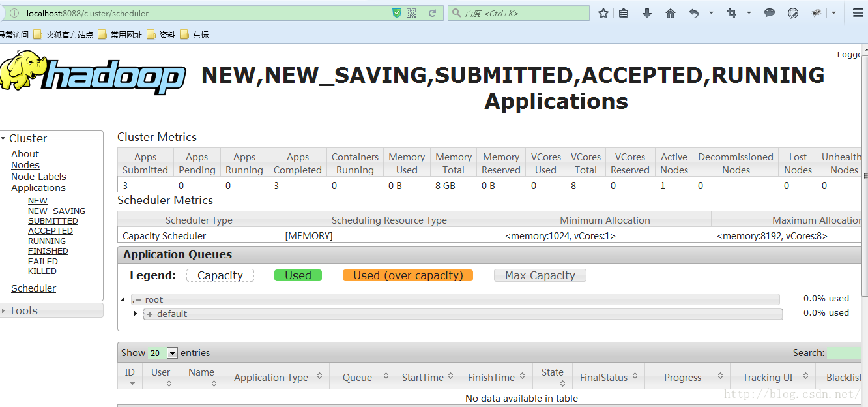Filter applications by FAILED state
Viewport: 868px width, 407px height.
(43, 262)
